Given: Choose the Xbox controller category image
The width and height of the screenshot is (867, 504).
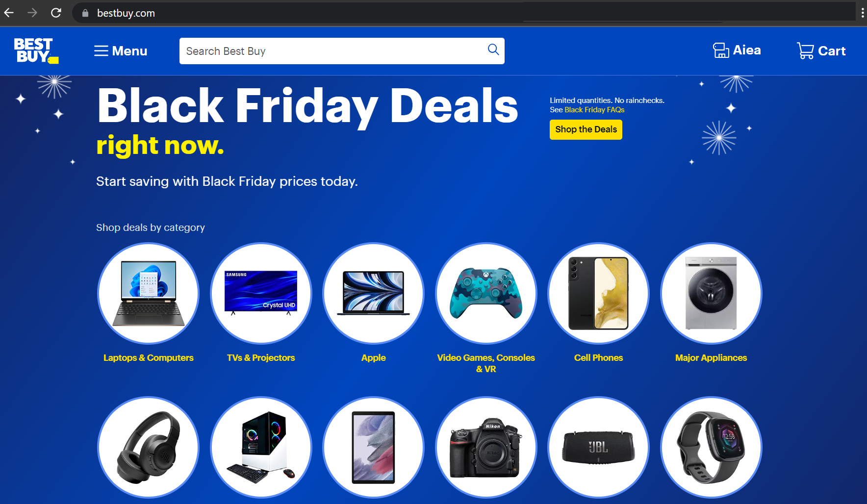Looking at the screenshot, I should [486, 293].
